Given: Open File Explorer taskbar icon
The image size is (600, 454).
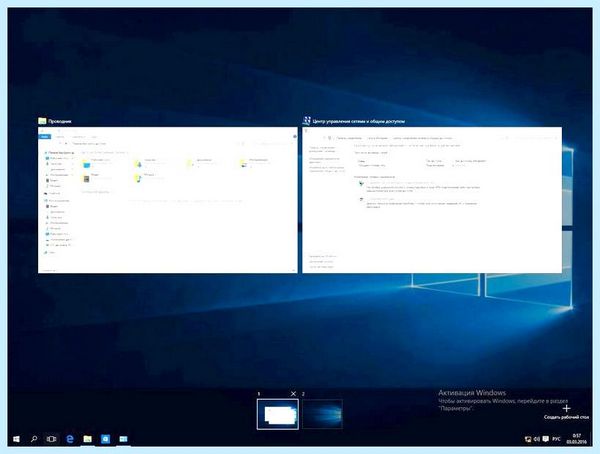Looking at the screenshot, I should tap(88, 439).
